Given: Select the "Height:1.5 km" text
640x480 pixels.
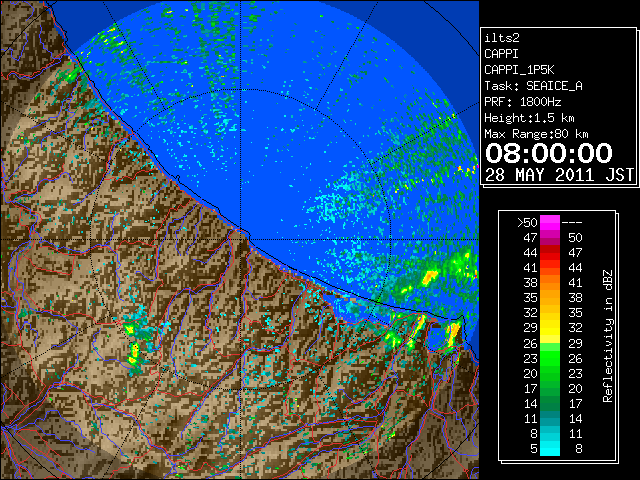Looking at the screenshot, I should 529,118.
